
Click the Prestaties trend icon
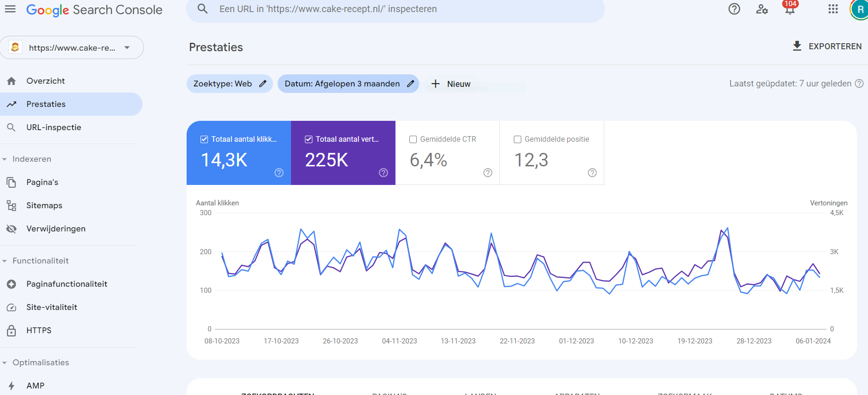(x=12, y=104)
